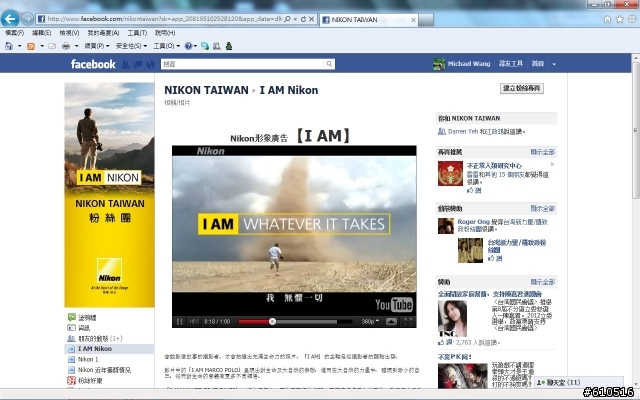Toggle video fullscreen mode
This screenshot has height=400, width=640.
408,322
